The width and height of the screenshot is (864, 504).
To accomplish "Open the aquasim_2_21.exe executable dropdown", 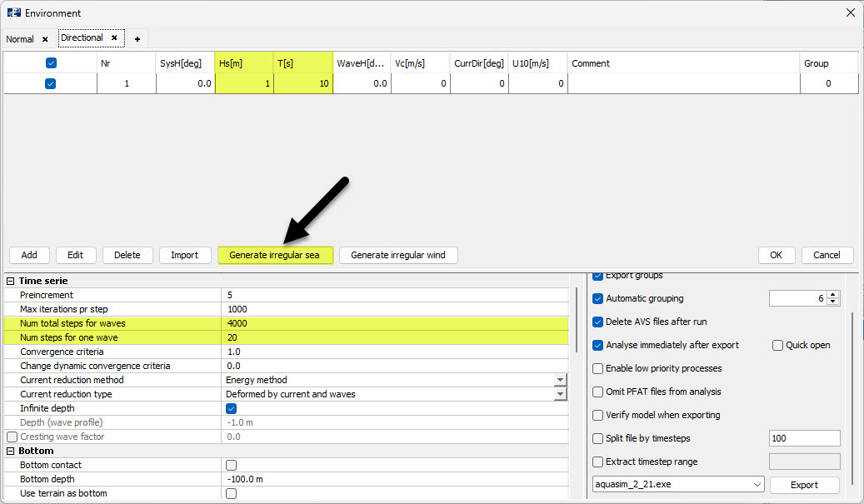I will pyautogui.click(x=756, y=484).
